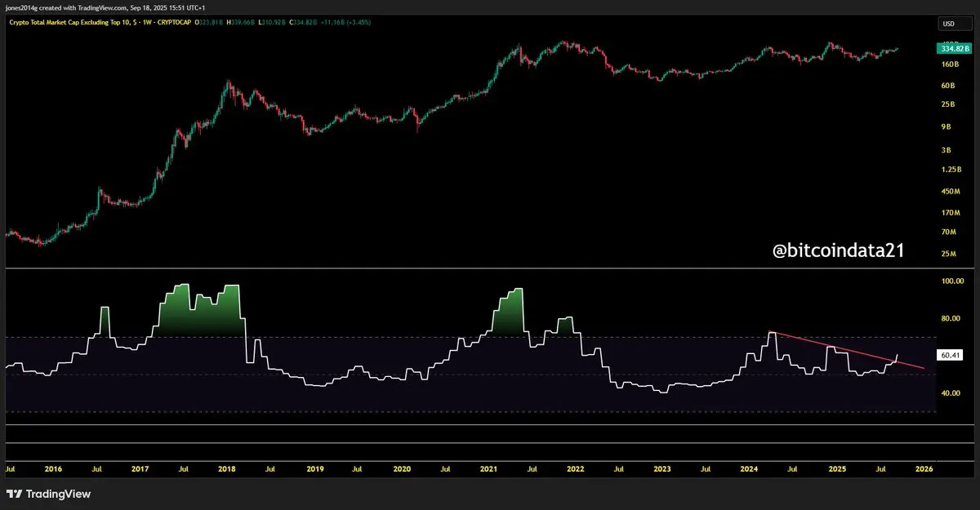This screenshot has height=510, width=980.
Task: Click the 9B price axis label
Action: click(x=947, y=126)
